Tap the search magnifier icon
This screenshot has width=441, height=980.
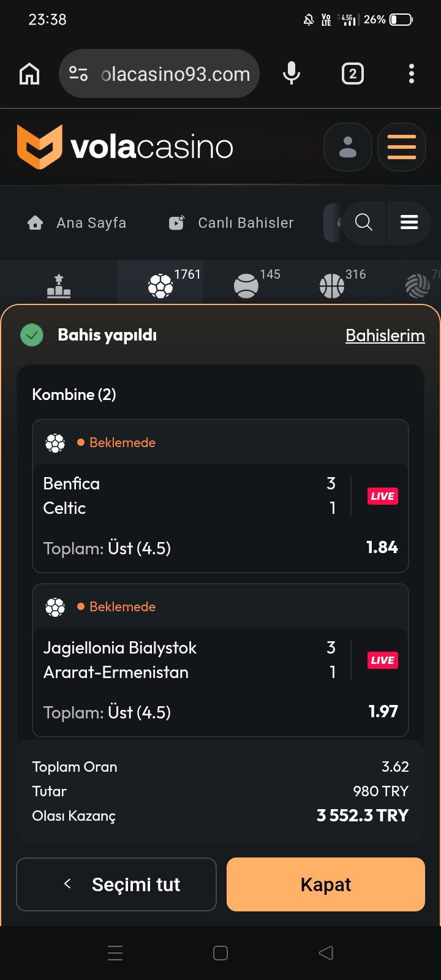pyautogui.click(x=364, y=222)
